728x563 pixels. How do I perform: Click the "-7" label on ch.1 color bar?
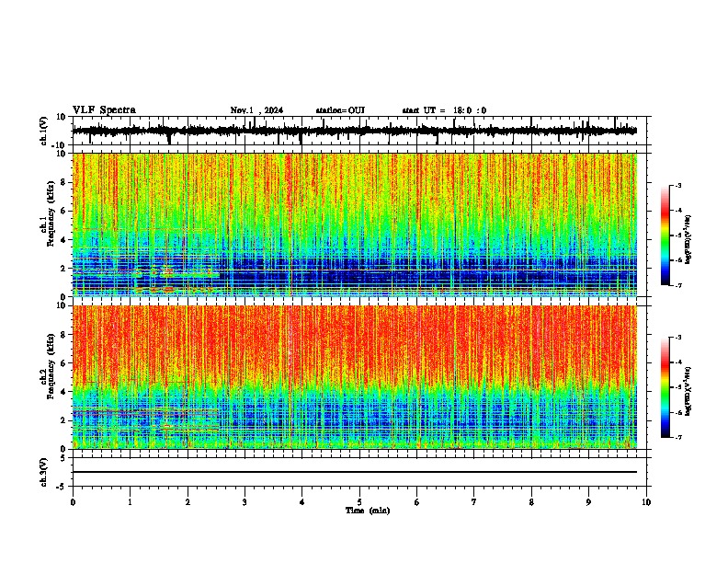point(678,285)
